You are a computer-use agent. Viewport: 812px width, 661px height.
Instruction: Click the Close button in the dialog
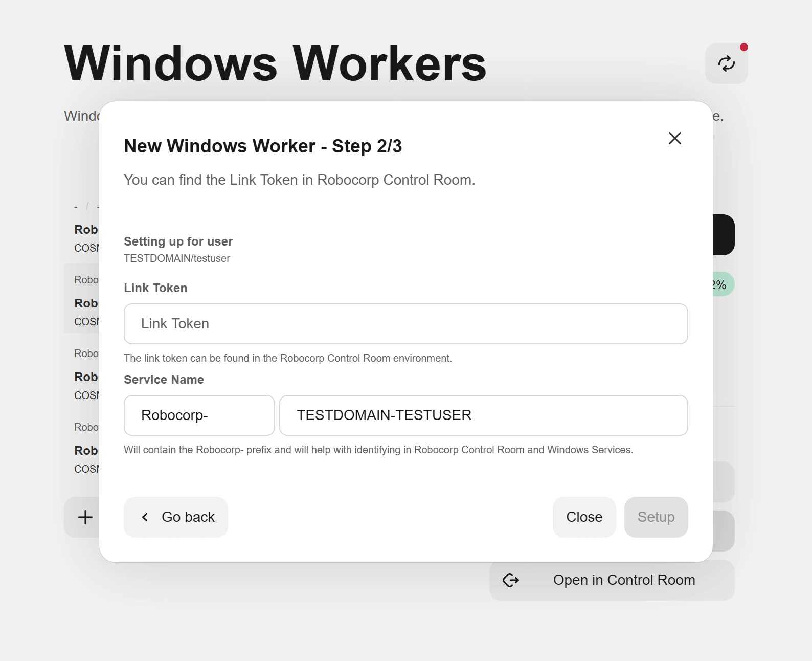(584, 517)
